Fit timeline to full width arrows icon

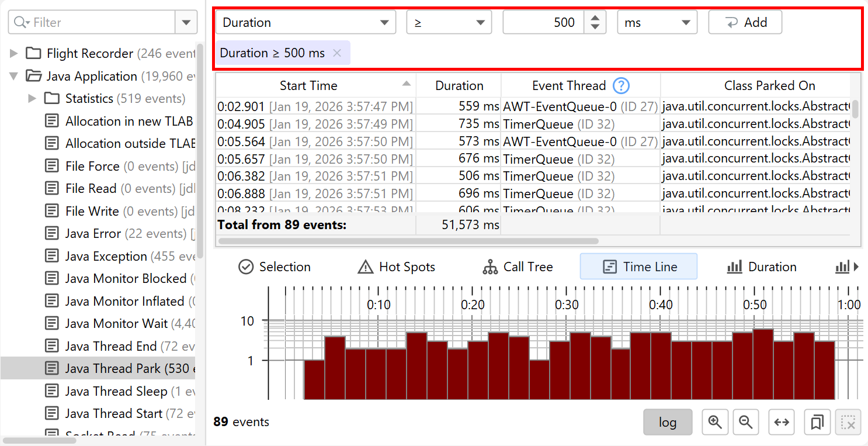point(782,422)
